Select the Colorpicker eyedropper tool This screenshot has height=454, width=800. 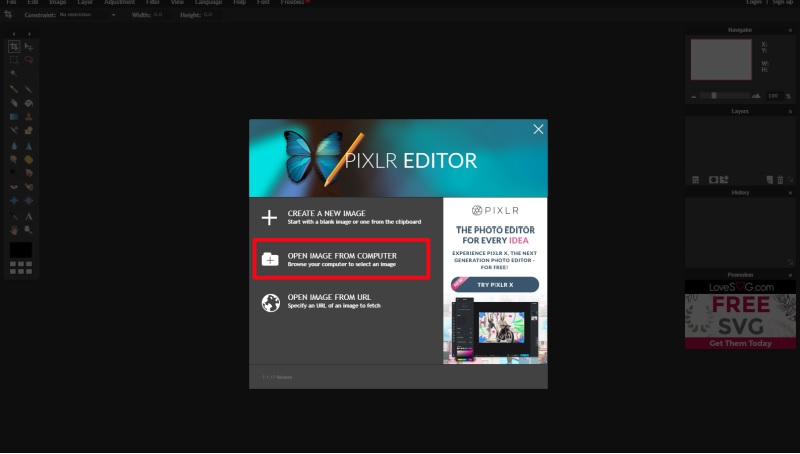click(14, 217)
